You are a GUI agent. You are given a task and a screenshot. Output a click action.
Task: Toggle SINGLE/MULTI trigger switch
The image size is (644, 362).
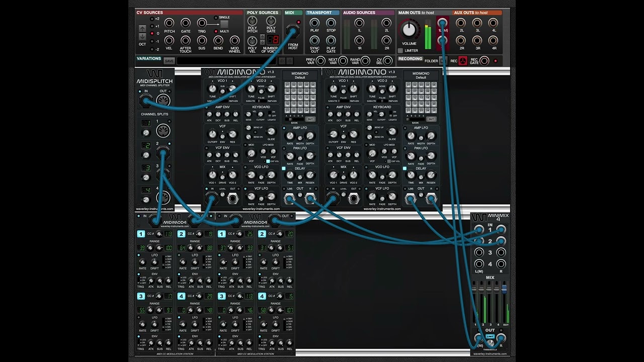click(x=224, y=24)
